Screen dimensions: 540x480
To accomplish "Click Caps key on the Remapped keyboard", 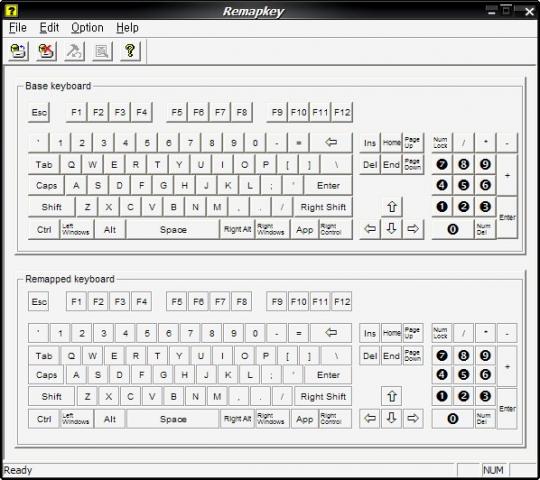I will 46,375.
